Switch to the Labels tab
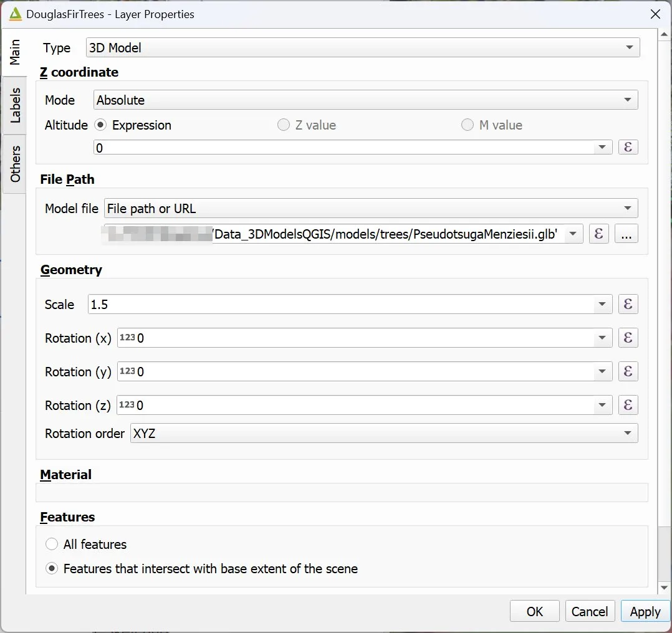Image resolution: width=672 pixels, height=633 pixels. pos(14,105)
